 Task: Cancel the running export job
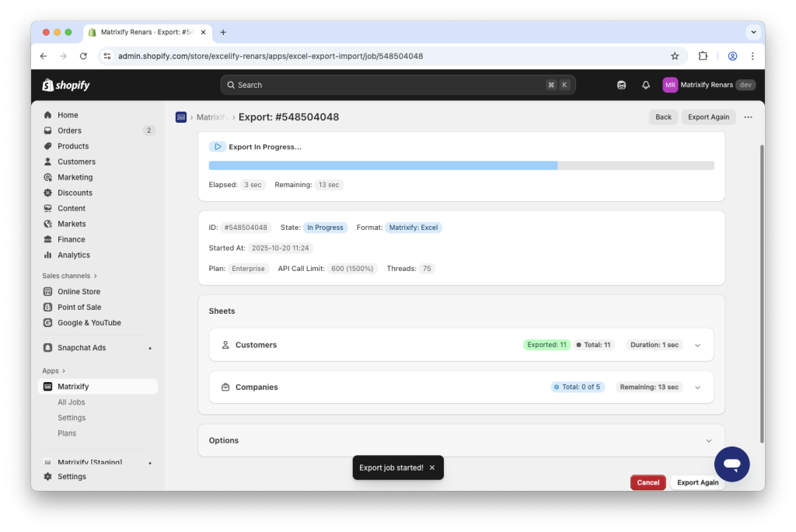pos(648,482)
